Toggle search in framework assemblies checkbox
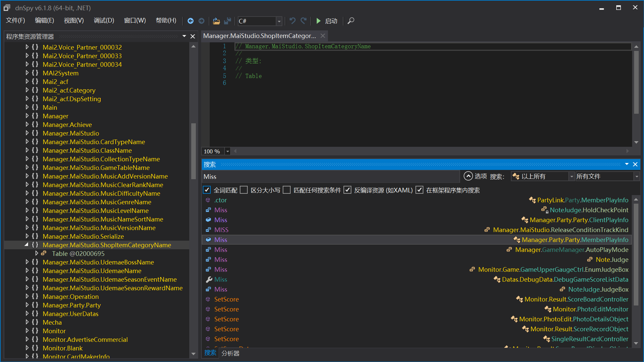The height and width of the screenshot is (362, 644). tap(419, 190)
